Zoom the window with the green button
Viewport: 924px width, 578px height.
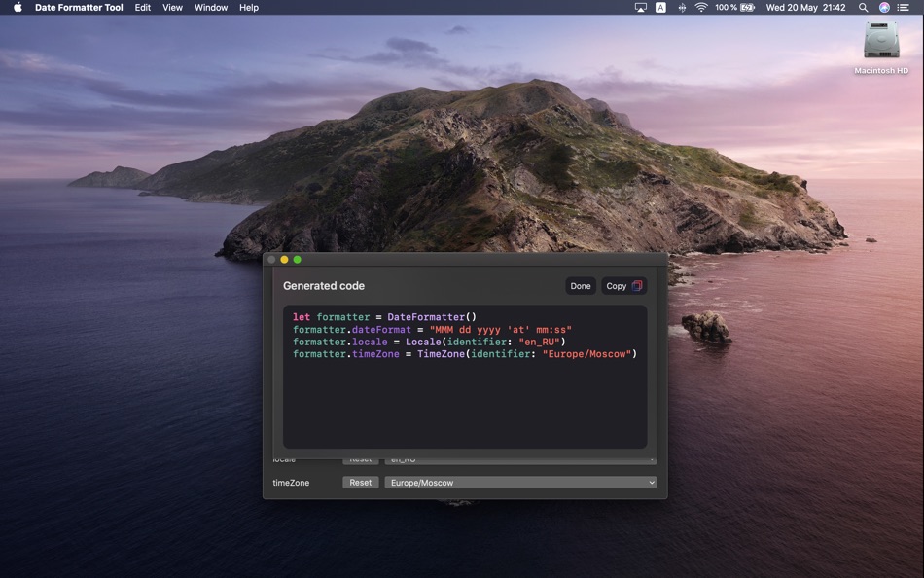click(x=297, y=259)
